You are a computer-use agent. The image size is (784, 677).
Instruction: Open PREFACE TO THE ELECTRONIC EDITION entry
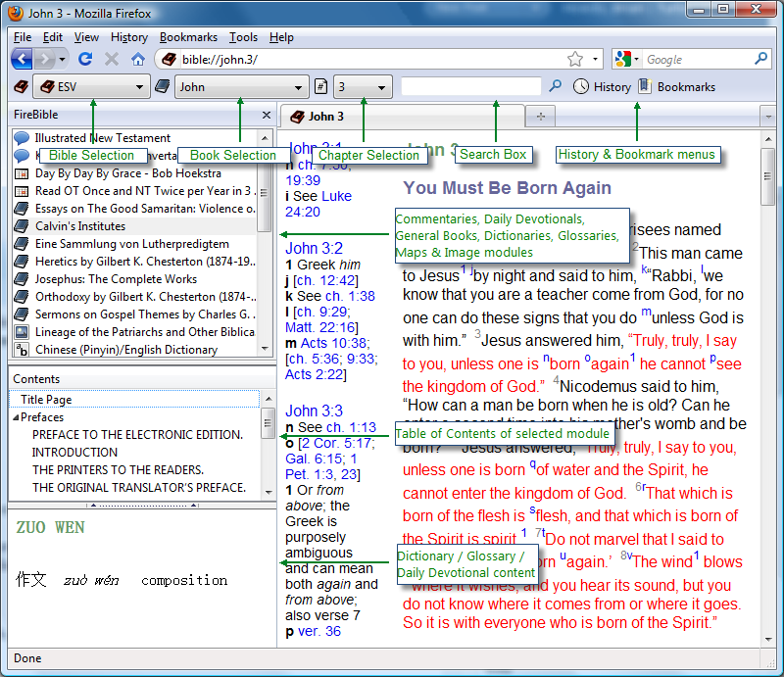[x=137, y=435]
